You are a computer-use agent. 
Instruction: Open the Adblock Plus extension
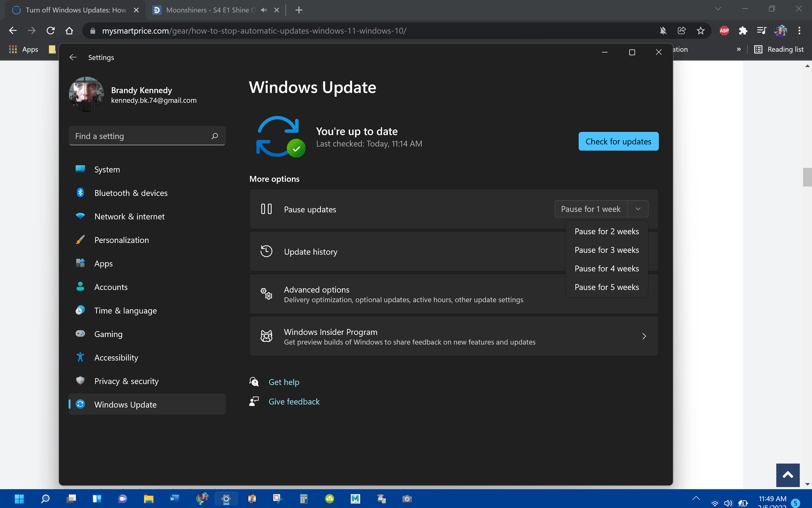coord(724,31)
